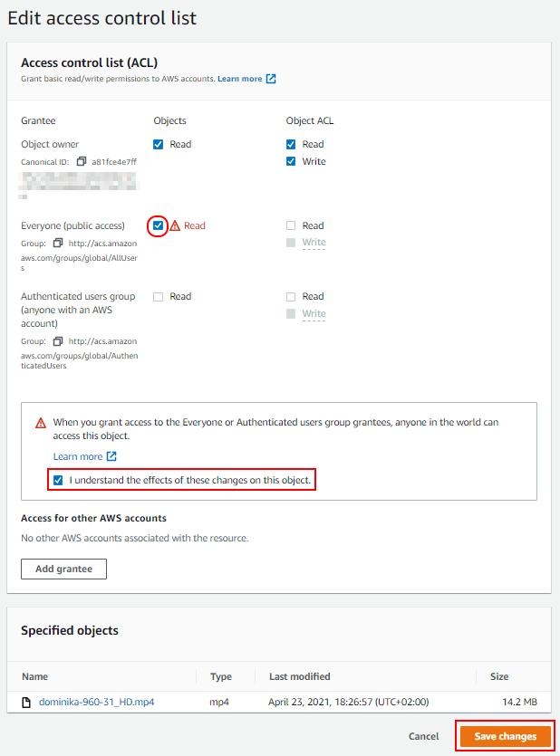The width and height of the screenshot is (560, 756).
Task: Enable Authenticated users Object ACL Read
Action: point(291,297)
